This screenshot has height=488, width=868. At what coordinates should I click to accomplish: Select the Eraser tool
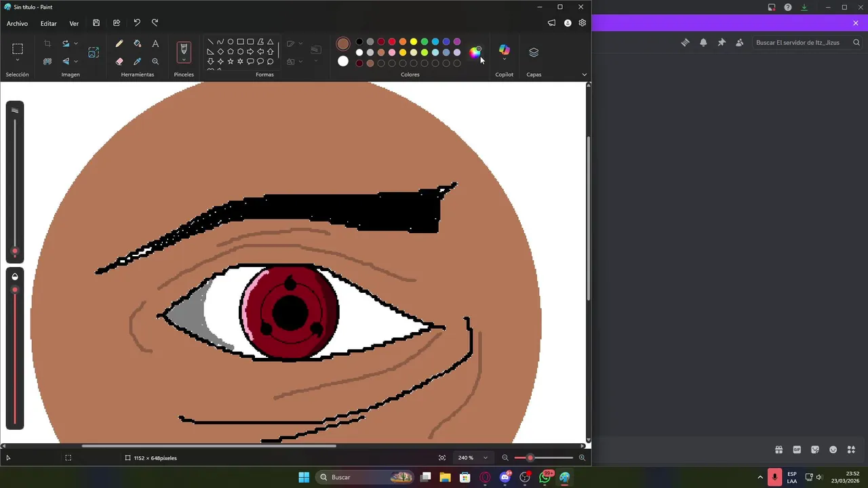(x=119, y=61)
